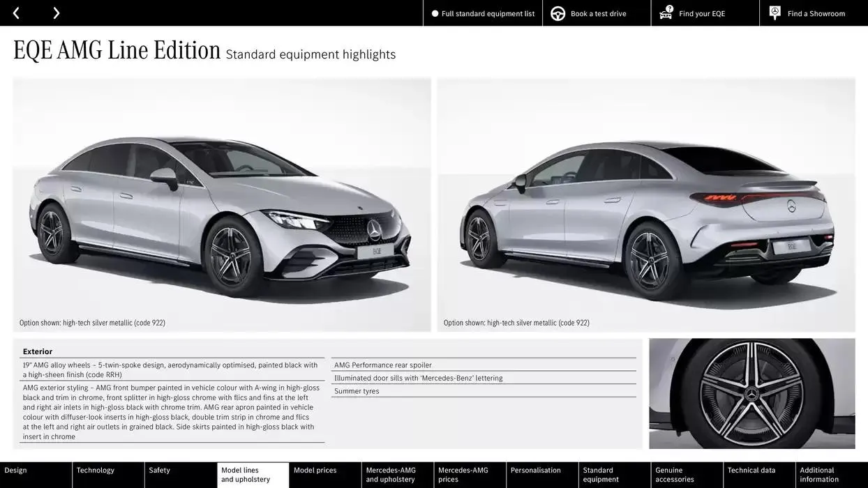Screen dimensions: 868x488
Task: Open the Additional information tab
Action: click(832, 475)
